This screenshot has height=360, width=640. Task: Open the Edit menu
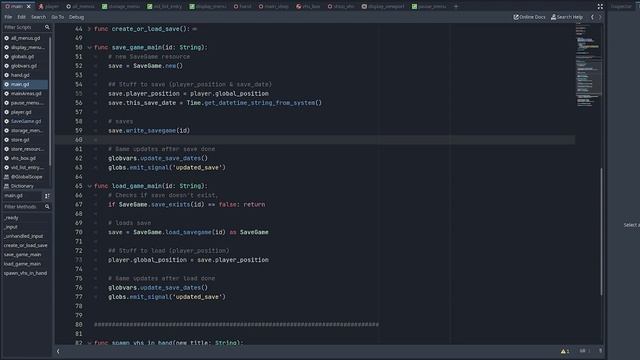[x=22, y=17]
